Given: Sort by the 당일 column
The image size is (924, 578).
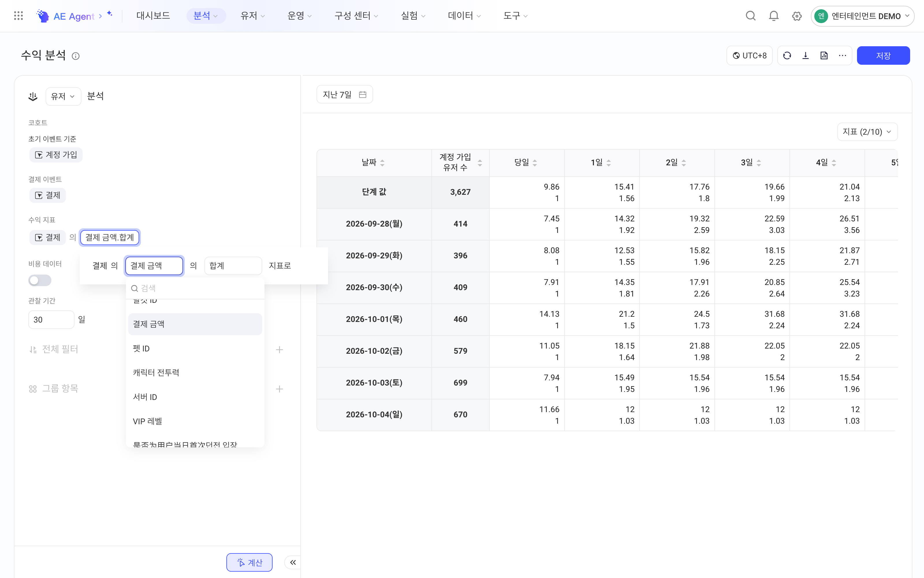Looking at the screenshot, I should tap(534, 163).
